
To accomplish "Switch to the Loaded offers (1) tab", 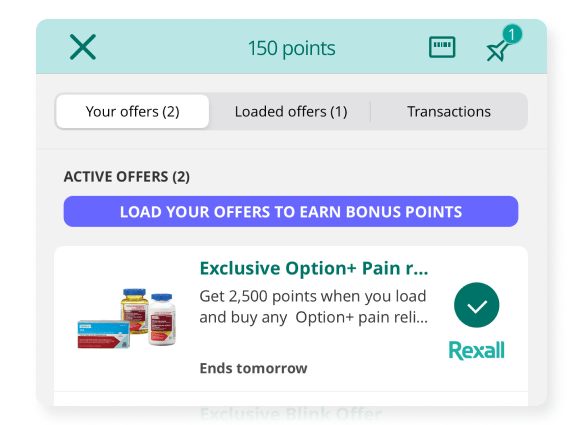I will click(291, 112).
